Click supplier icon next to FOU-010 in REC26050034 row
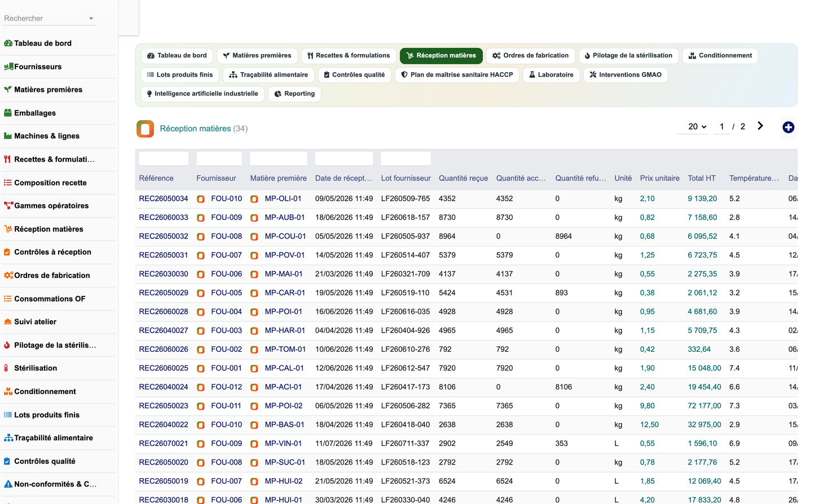Image resolution: width=815 pixels, height=504 pixels. [201, 199]
